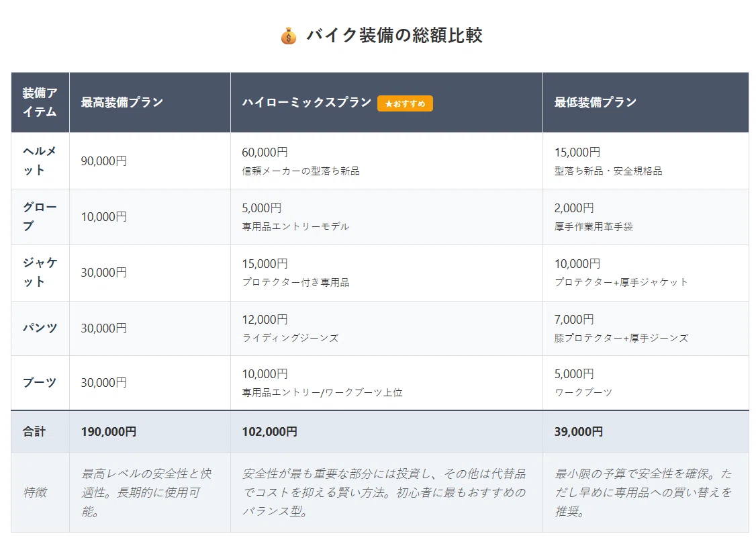Click the 最小限の予算 feature note
Screen dimensions: 756x540
643,492
